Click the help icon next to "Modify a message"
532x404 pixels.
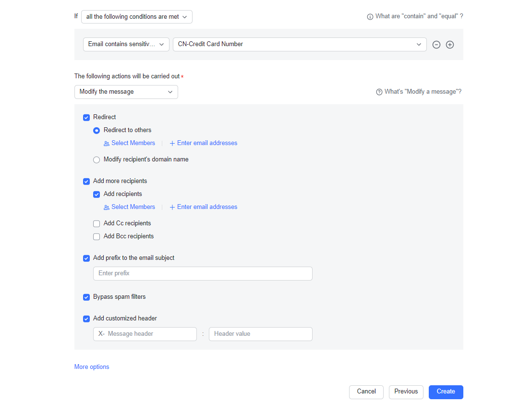tap(379, 91)
